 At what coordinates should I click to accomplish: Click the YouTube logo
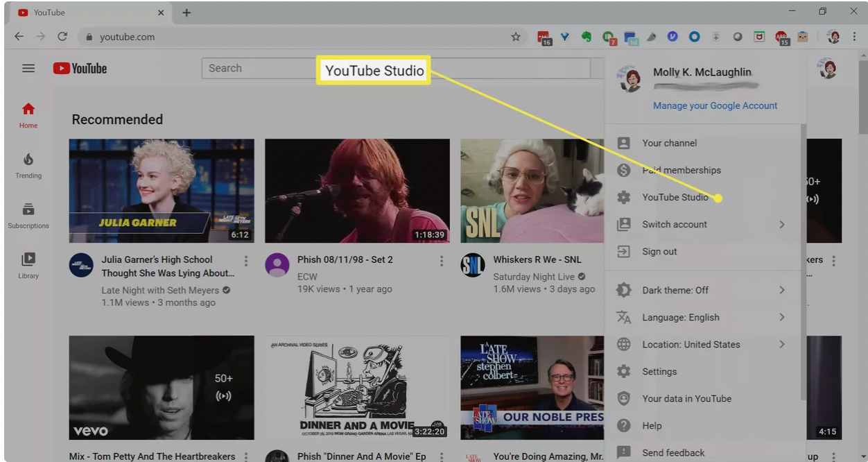80,68
